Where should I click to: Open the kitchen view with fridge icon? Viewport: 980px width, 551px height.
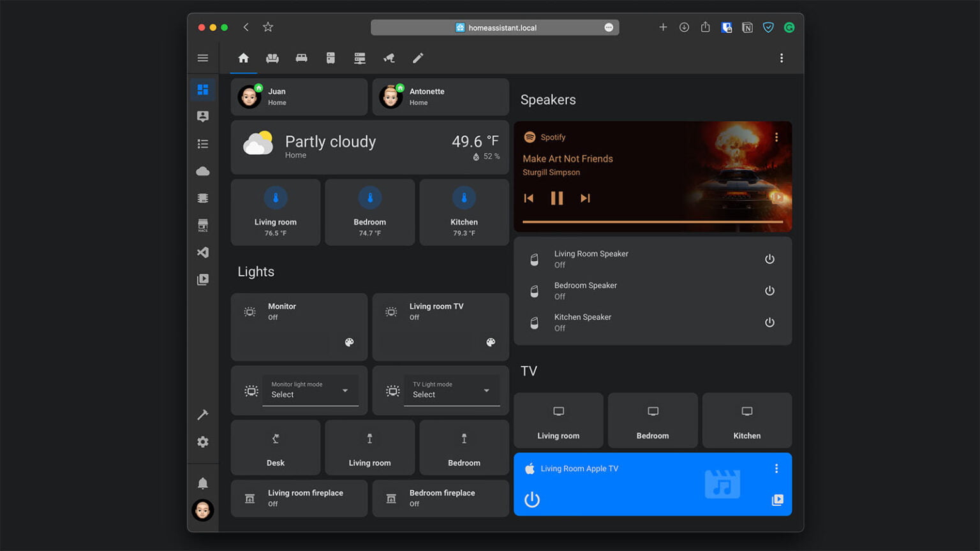click(x=330, y=57)
